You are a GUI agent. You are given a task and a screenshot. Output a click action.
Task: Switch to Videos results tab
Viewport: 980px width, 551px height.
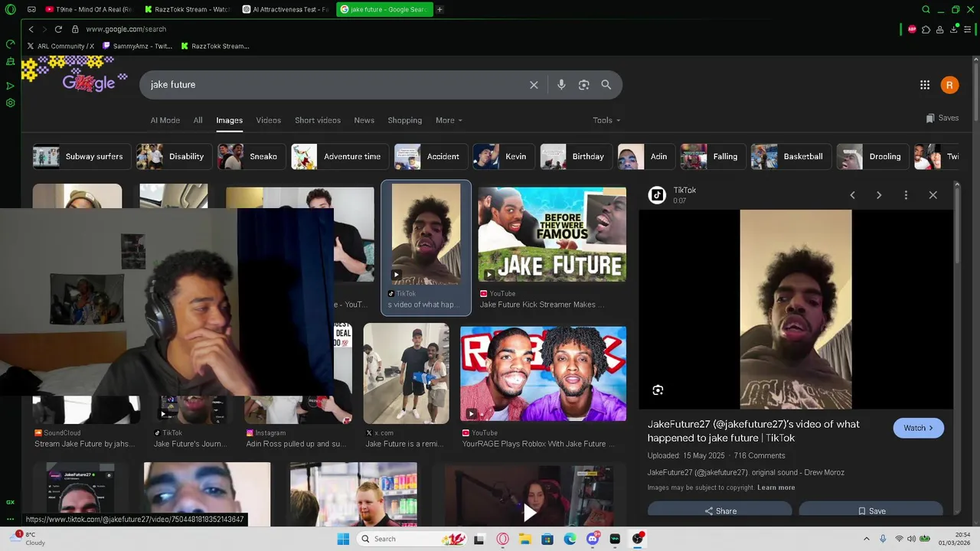pyautogui.click(x=268, y=120)
